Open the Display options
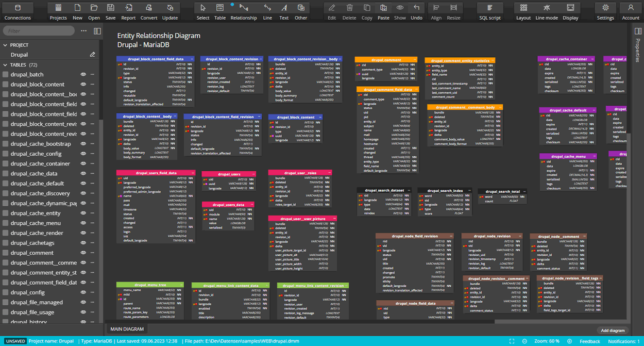 [570, 12]
